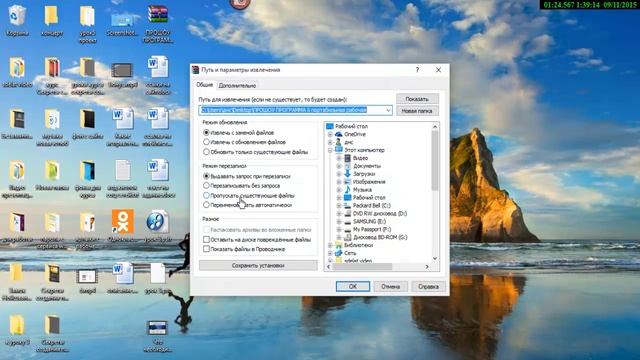Select the Recycle Bin (Корзина) desktop icon
Viewport: 640px width, 360px height.
click(x=17, y=20)
